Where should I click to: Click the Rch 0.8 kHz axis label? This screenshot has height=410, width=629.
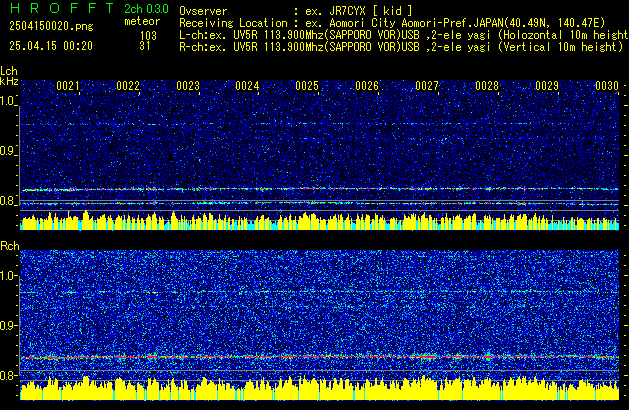tap(8, 375)
